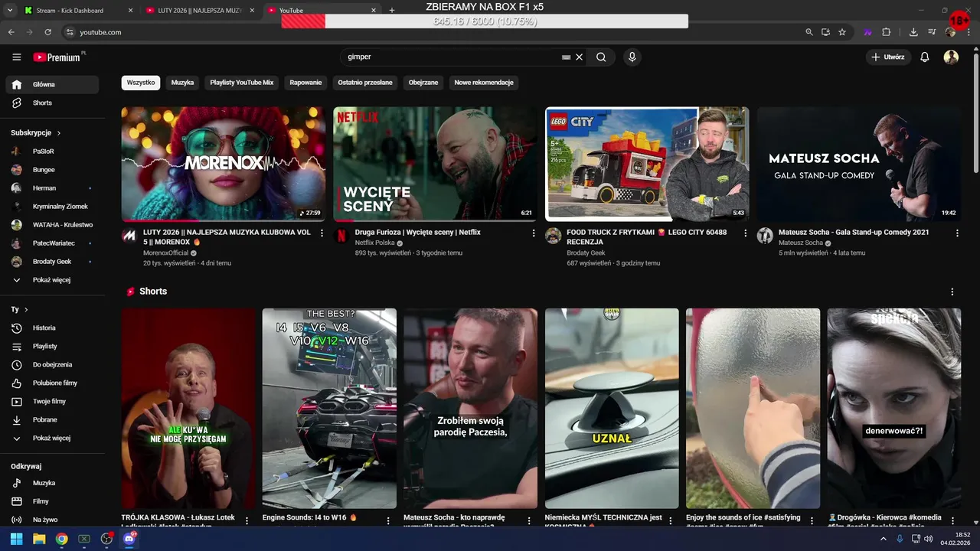Open options menu for Druga Furioza video
The image size is (980, 551).
[x=534, y=233]
